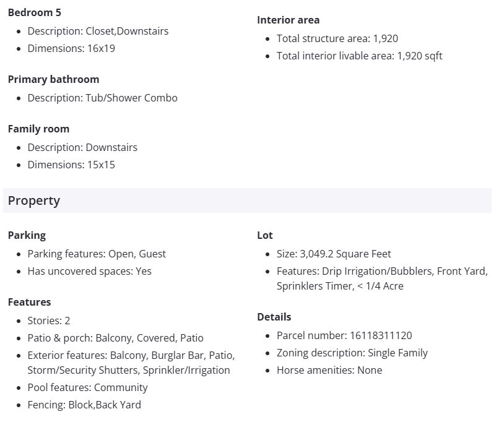
Task: Select the Parcel number 16118311120
Action: pyautogui.click(x=344, y=335)
